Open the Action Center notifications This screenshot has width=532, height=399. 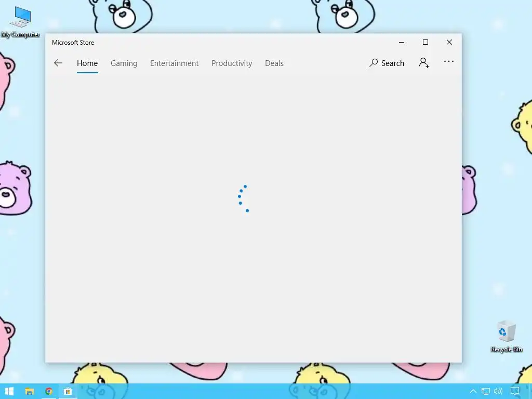[515, 392]
